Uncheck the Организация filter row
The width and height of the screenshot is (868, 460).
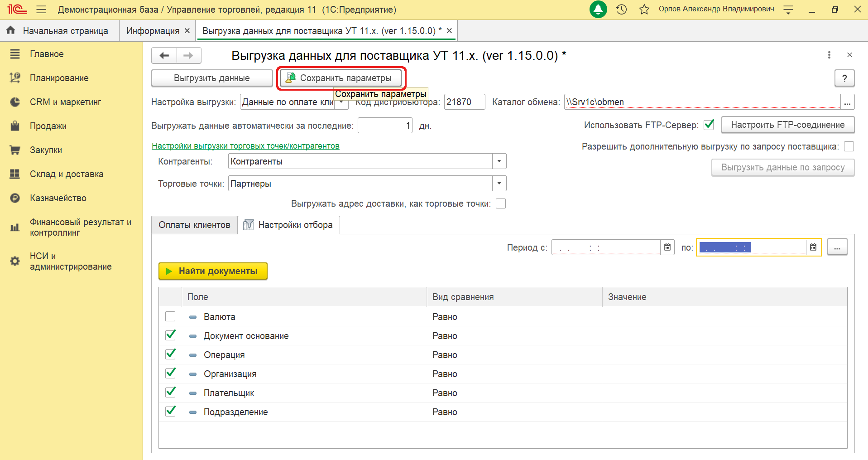[170, 373]
